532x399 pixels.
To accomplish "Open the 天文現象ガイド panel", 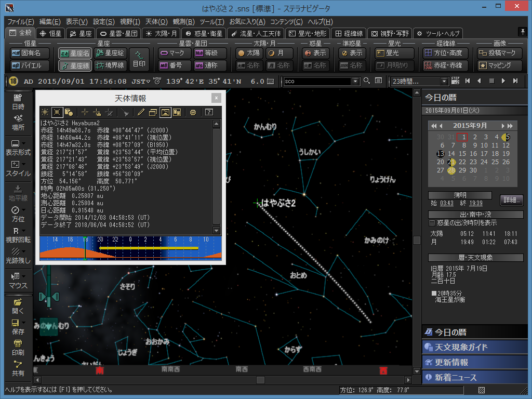I will point(475,347).
